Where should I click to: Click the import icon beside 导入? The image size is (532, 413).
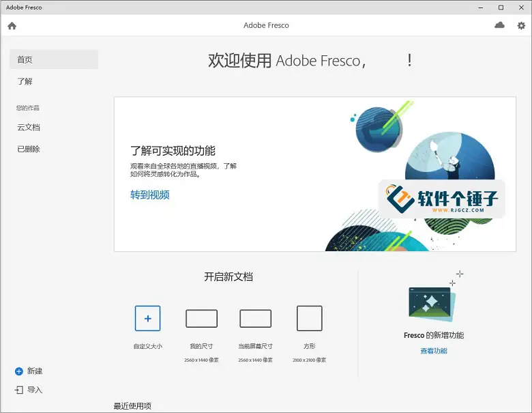click(x=19, y=390)
